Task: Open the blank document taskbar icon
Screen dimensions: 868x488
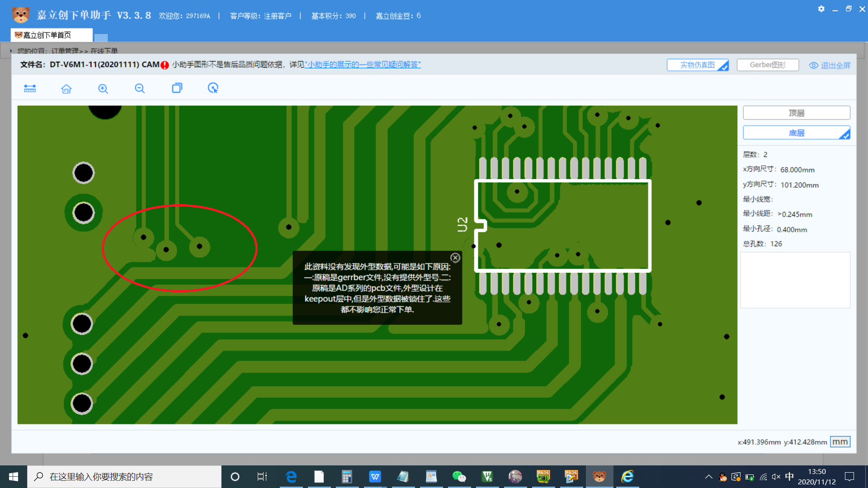Action: point(319,477)
